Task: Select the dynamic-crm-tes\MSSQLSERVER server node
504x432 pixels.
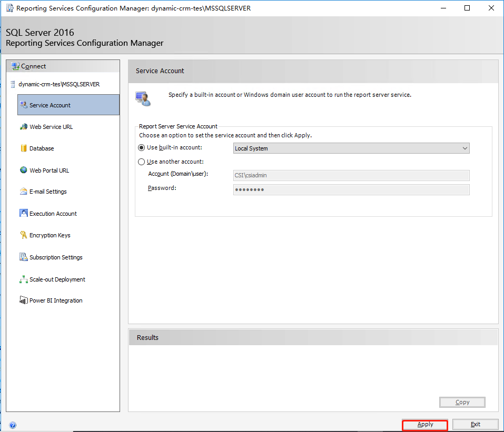Action: point(59,85)
